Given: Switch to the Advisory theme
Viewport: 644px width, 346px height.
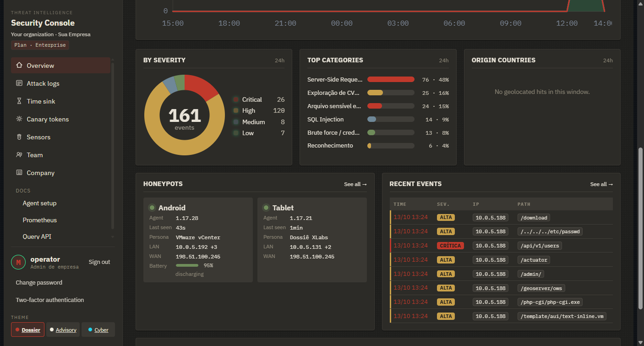Looking at the screenshot, I should 62,329.
